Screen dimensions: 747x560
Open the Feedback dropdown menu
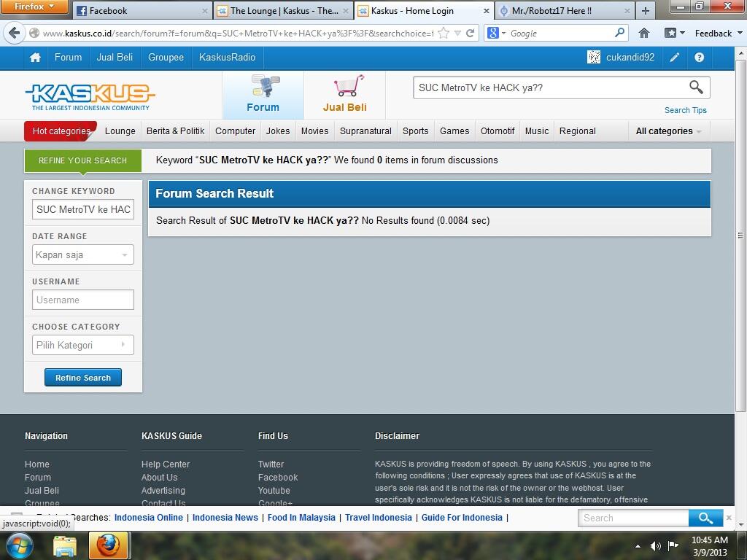point(719,33)
